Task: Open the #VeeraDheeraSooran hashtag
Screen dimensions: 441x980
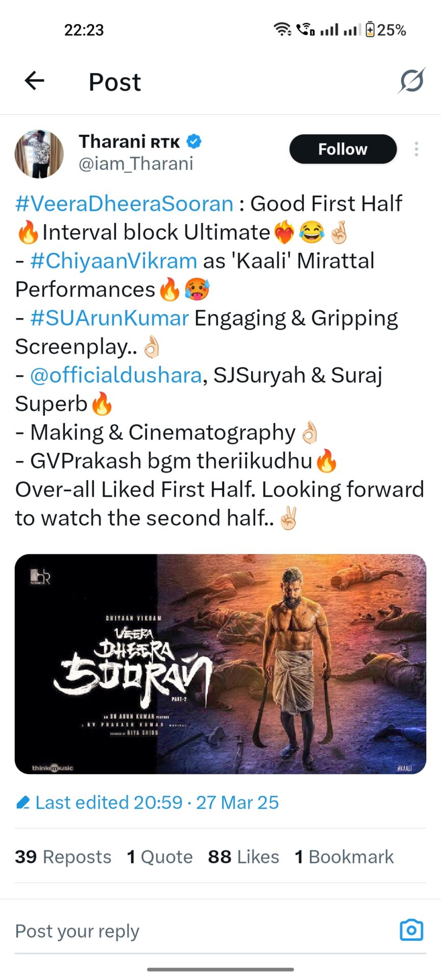Action: pos(125,204)
